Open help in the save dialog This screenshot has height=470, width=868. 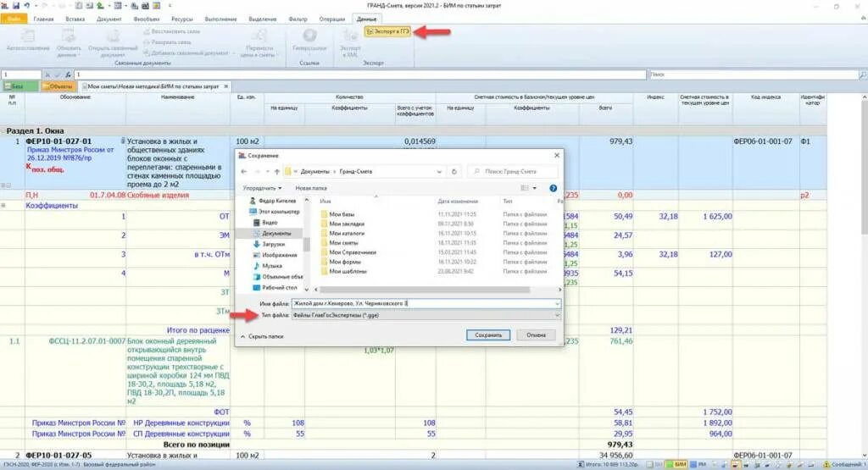[x=553, y=189]
